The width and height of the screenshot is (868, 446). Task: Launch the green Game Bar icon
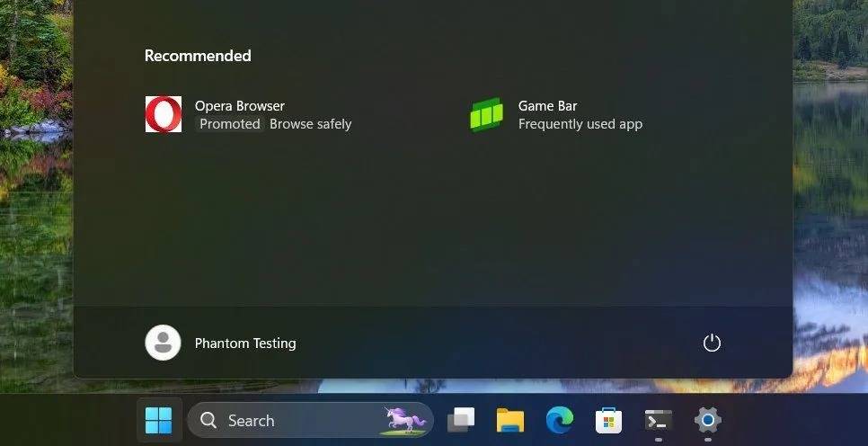[487, 114]
